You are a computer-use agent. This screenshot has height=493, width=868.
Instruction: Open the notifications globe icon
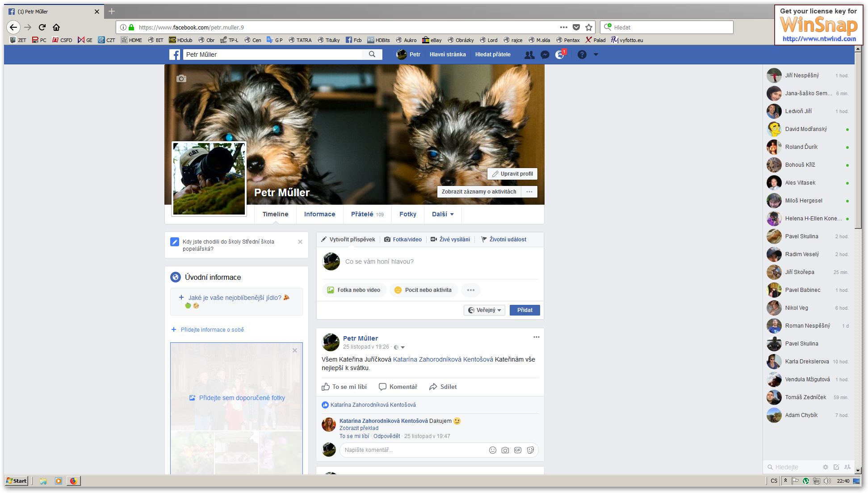(559, 55)
